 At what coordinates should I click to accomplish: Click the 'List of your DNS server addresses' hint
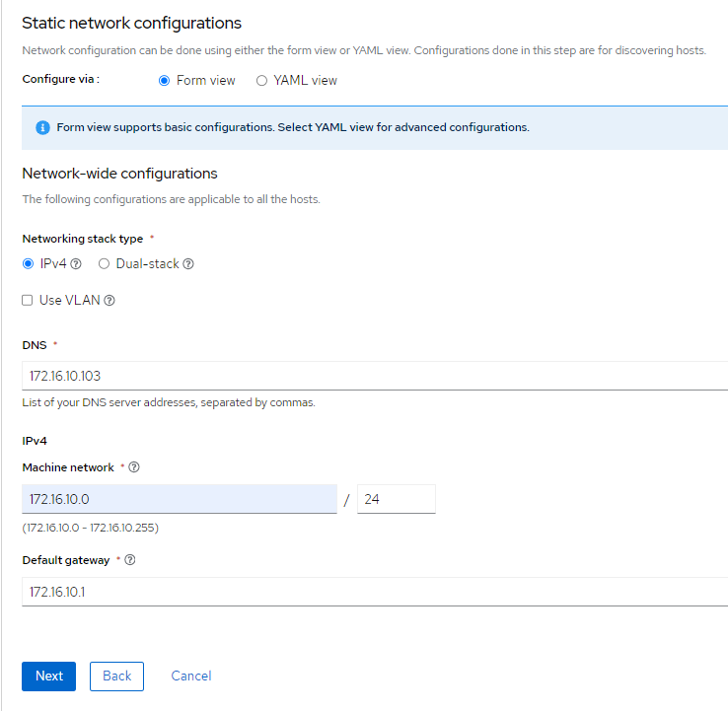coord(169,402)
